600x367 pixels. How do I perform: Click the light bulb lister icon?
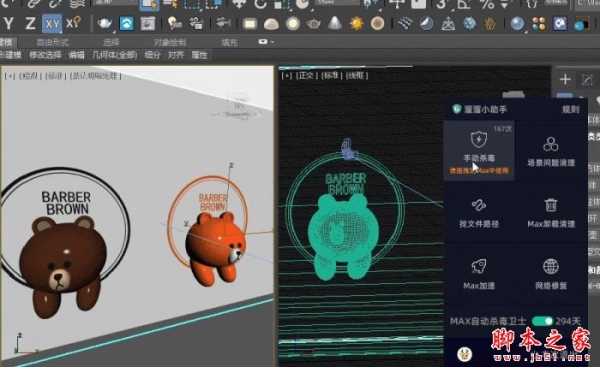[x=174, y=24]
